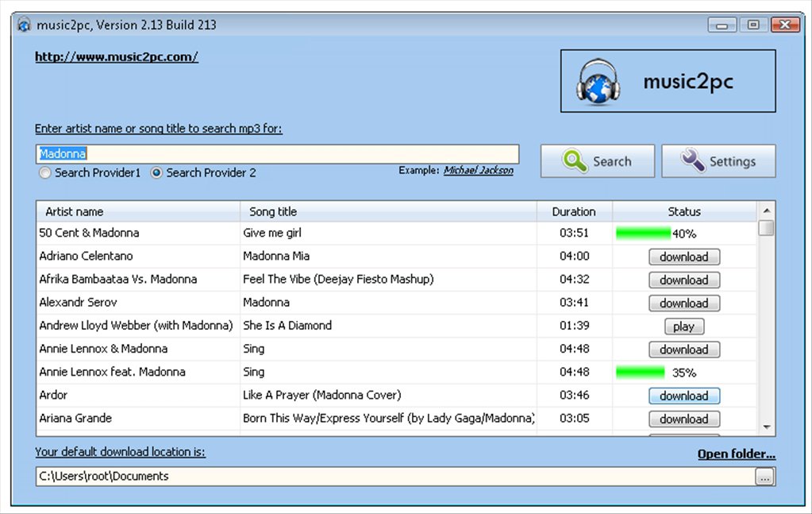Select Search Provider1 radio button
812x514 pixels.
click(x=45, y=173)
